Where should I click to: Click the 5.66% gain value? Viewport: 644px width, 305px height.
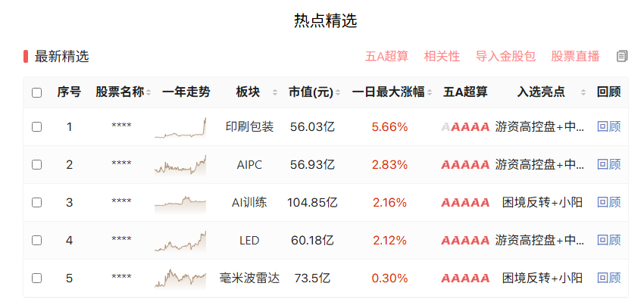tap(389, 127)
